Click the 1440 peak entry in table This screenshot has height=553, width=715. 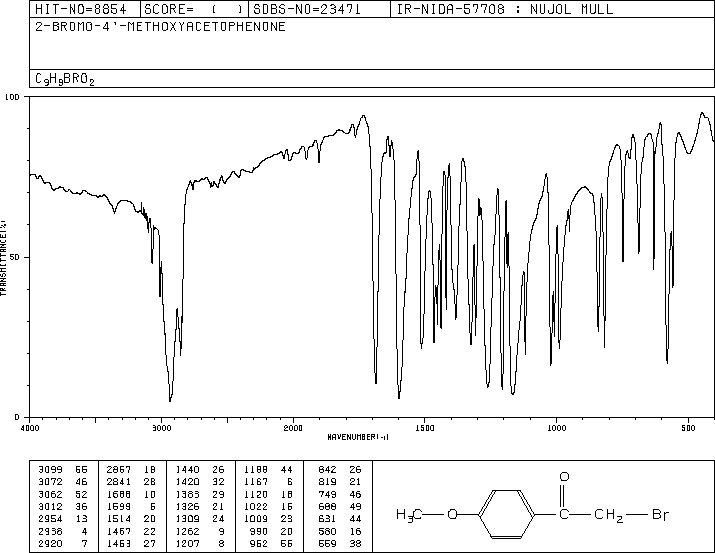(200, 469)
